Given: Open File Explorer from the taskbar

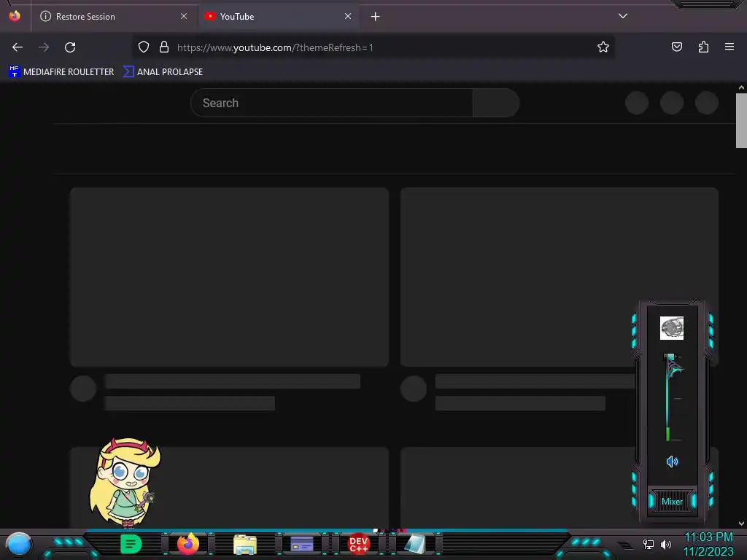Looking at the screenshot, I should [x=245, y=545].
